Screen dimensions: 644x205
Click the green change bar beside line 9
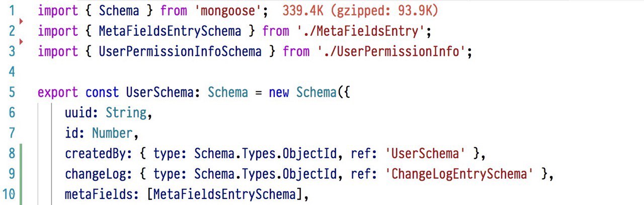point(21,174)
